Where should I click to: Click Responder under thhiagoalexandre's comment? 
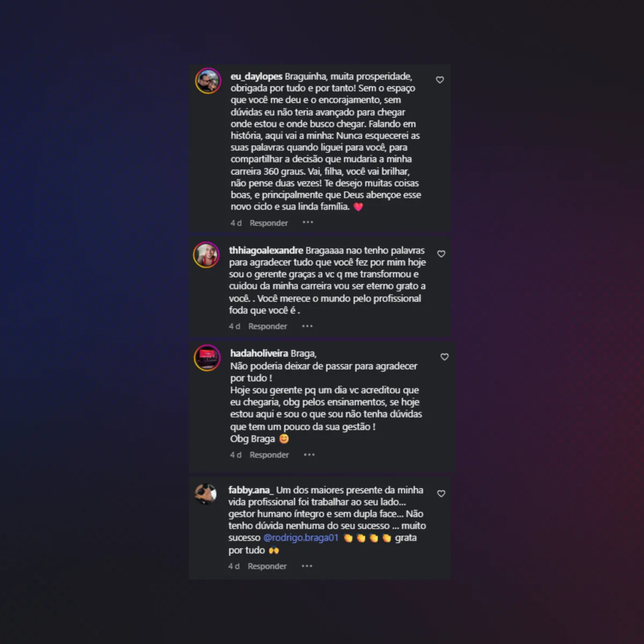pyautogui.click(x=268, y=326)
